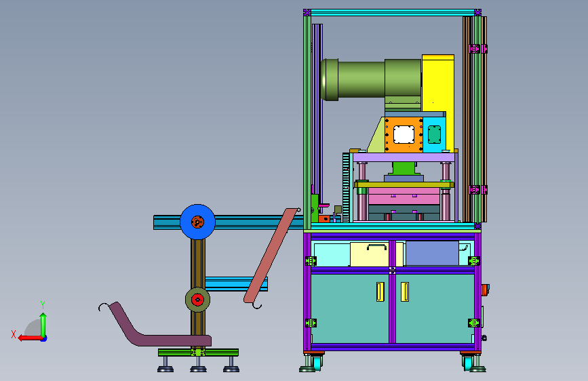
Task: Select the vertical rack beside the press
Action: pos(346,187)
